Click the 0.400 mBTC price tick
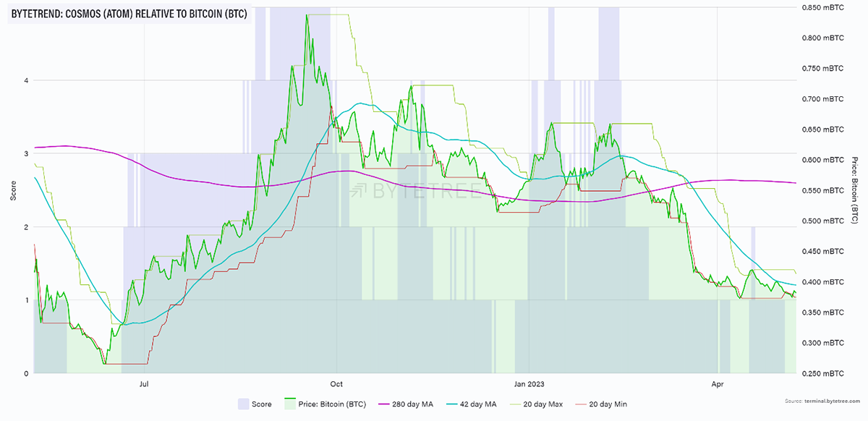The width and height of the screenshot is (868, 421). coord(824,281)
